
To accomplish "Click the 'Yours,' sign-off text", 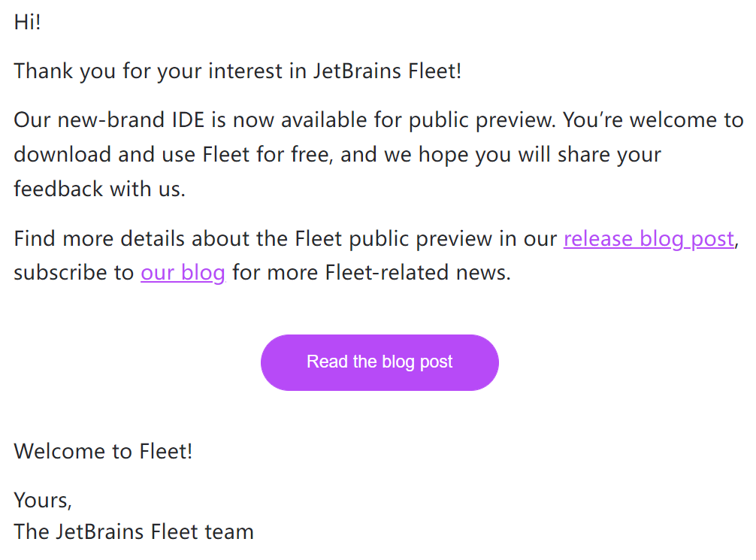I will [43, 500].
